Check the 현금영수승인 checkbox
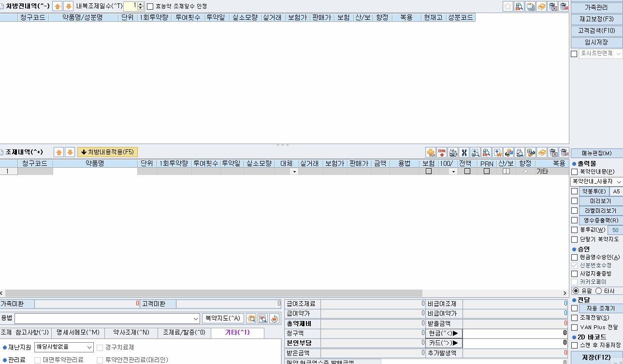This screenshot has height=364, width=623. [575, 257]
